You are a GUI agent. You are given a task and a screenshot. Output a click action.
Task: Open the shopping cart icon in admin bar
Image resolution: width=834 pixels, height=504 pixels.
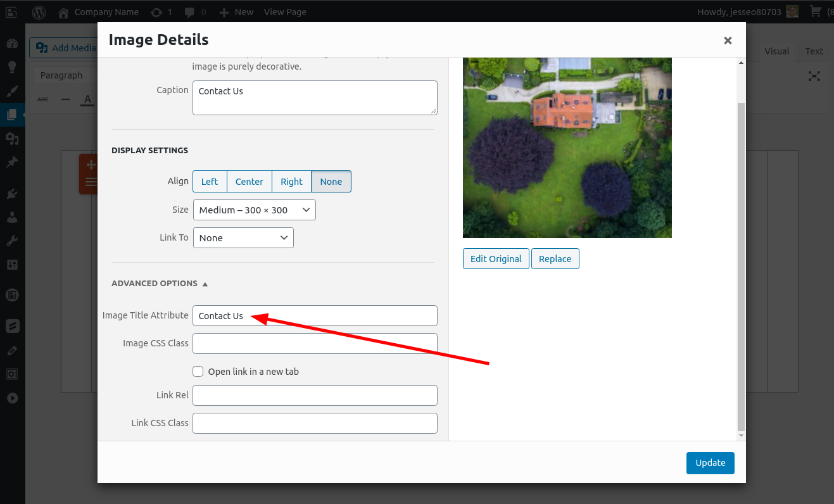coord(816,11)
